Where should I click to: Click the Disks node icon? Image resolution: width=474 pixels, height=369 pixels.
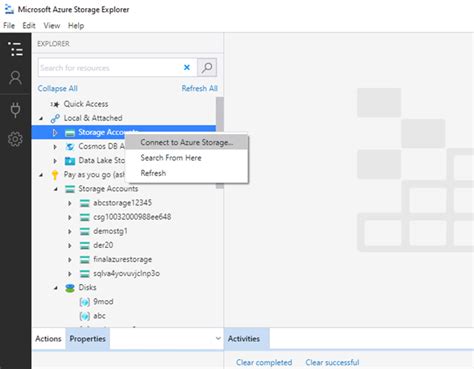tap(70, 288)
